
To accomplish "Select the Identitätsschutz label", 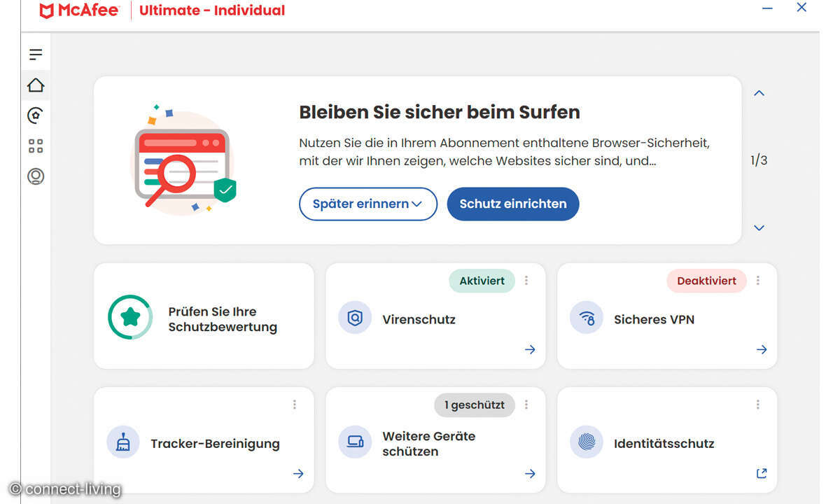I will pos(664,443).
